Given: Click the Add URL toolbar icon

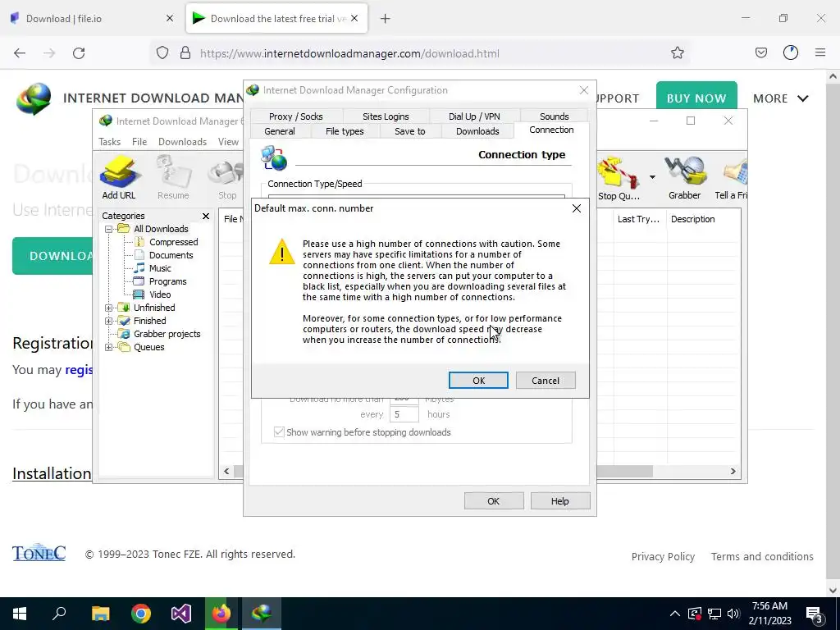Looking at the screenshot, I should point(119,178).
